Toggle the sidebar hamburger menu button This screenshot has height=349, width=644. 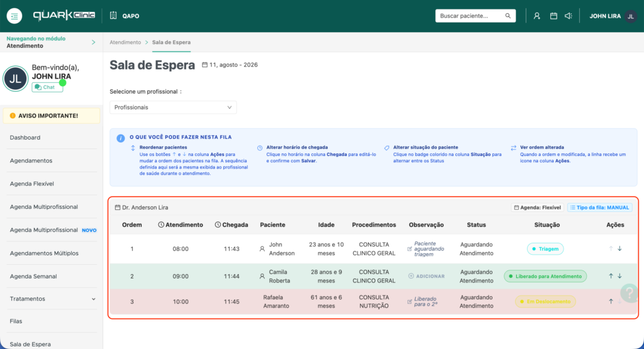coord(14,16)
